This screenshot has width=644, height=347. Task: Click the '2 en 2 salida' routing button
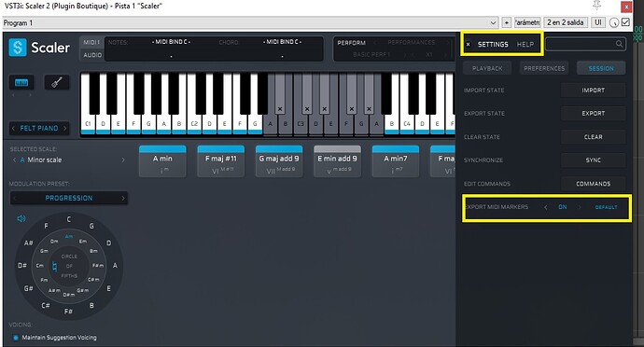pos(566,22)
